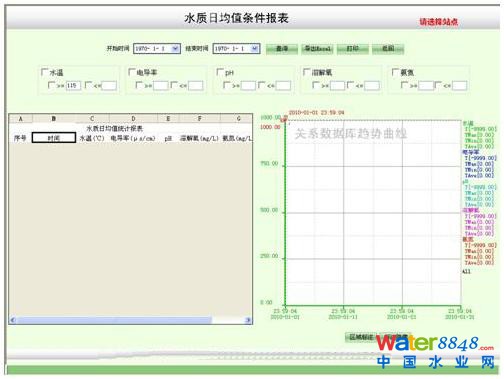Check the 电导率 parameter checkbox
Image resolution: width=504 pixels, height=379 pixels.
tap(132, 72)
